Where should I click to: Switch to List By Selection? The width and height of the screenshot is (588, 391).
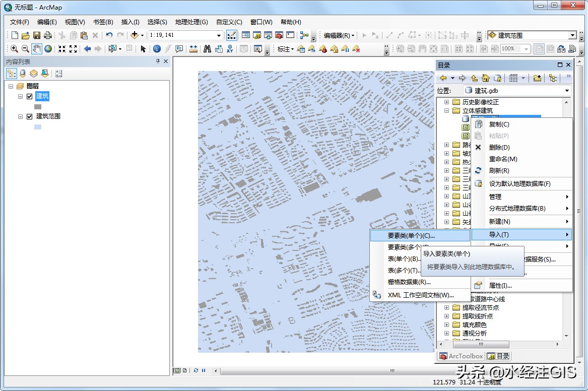point(45,74)
